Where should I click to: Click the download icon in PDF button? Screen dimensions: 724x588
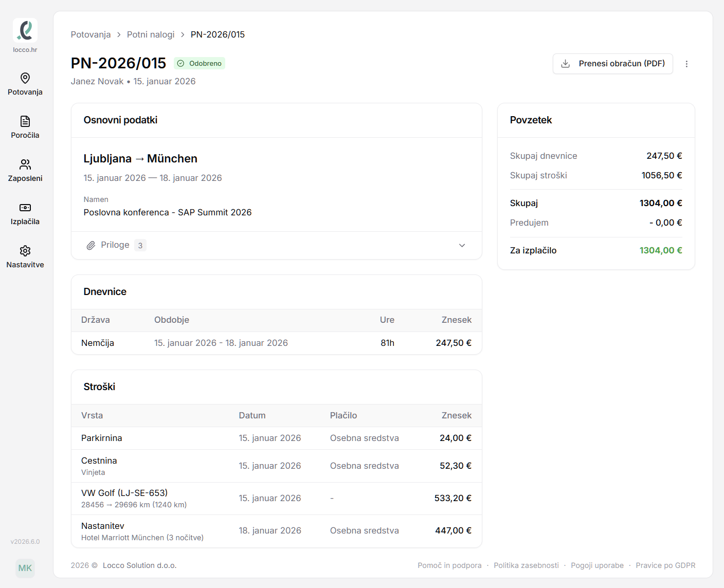coord(566,64)
